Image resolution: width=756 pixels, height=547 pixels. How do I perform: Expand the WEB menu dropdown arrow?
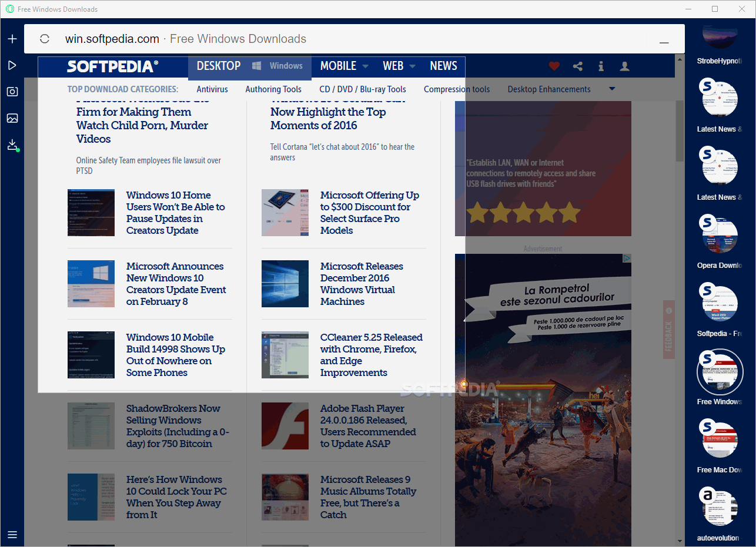coord(413,66)
